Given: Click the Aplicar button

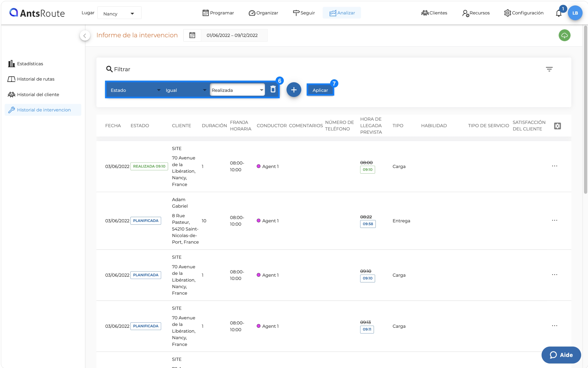Looking at the screenshot, I should coord(320,90).
